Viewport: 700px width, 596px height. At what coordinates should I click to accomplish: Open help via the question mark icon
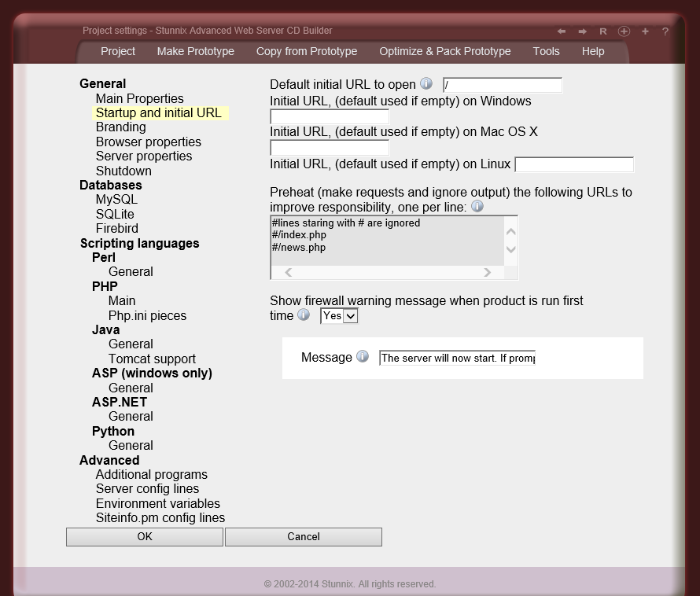665,31
